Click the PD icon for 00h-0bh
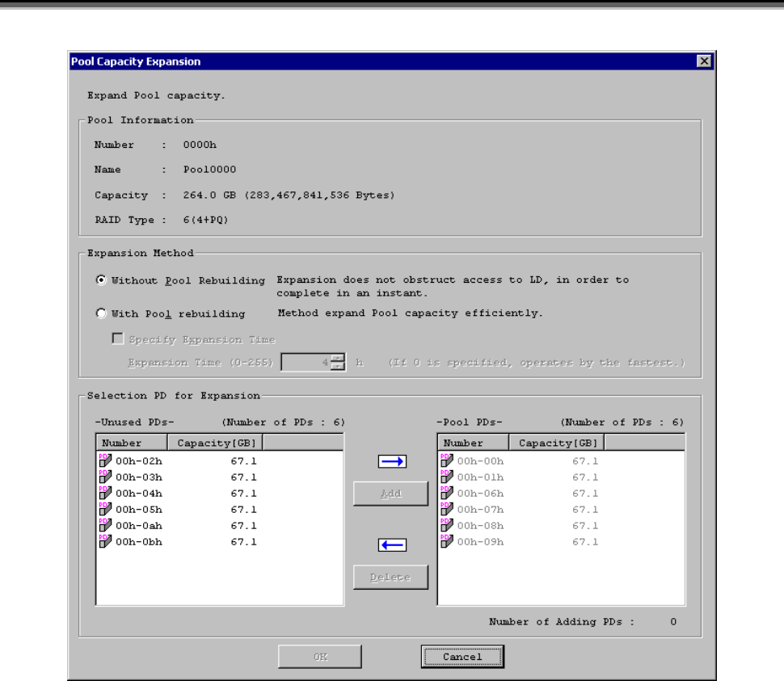 [104, 541]
